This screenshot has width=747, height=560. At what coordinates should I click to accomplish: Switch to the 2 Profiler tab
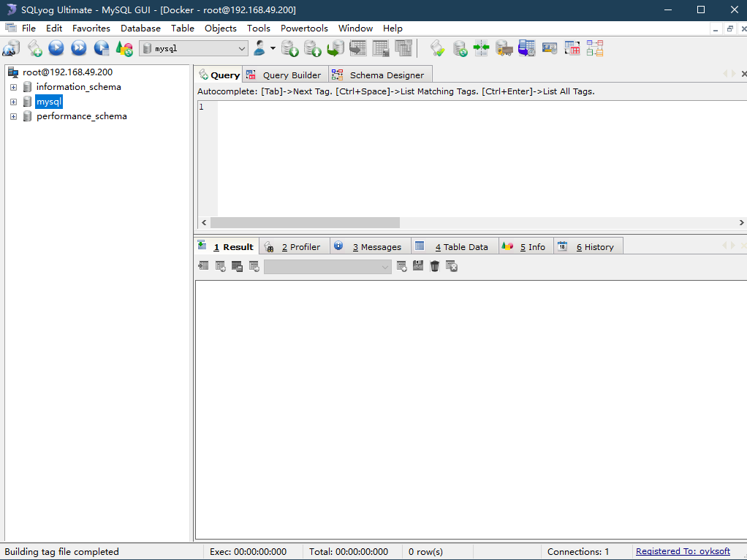pos(295,247)
